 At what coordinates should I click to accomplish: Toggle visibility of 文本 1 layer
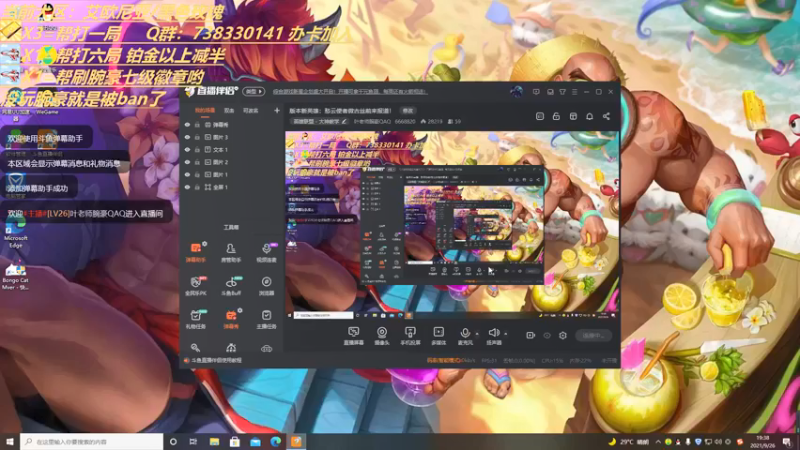(x=187, y=149)
